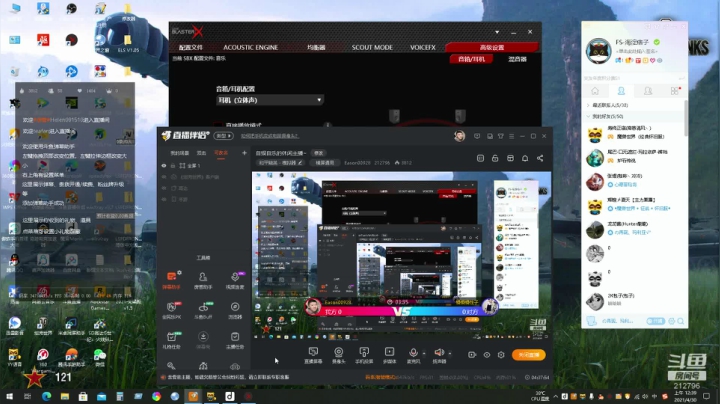Open the message icon in streaming app title bar
The image size is (720, 404).
pos(477,136)
